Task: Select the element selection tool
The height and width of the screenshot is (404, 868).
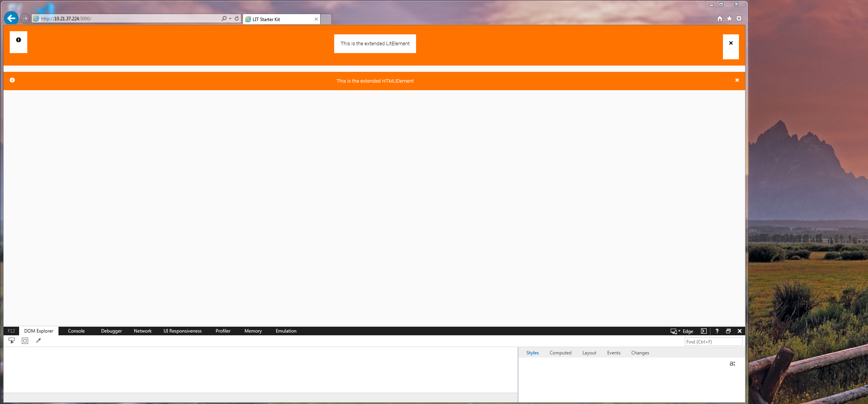Action: (12, 340)
